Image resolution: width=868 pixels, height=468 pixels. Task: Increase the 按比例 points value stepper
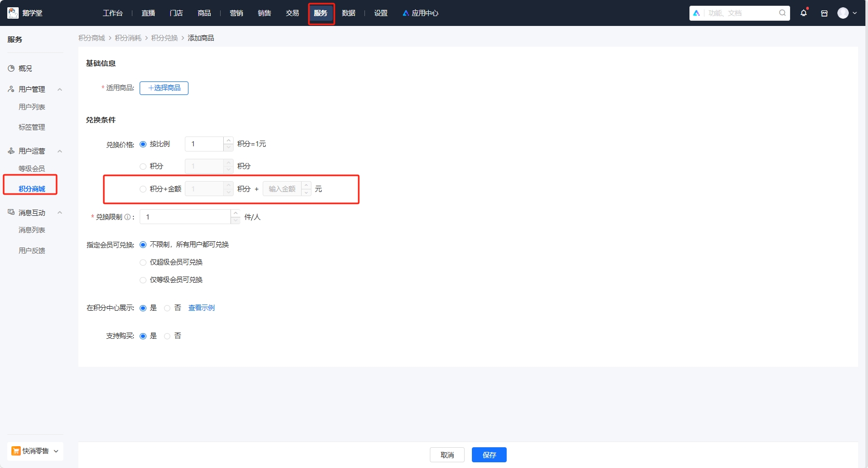point(228,141)
